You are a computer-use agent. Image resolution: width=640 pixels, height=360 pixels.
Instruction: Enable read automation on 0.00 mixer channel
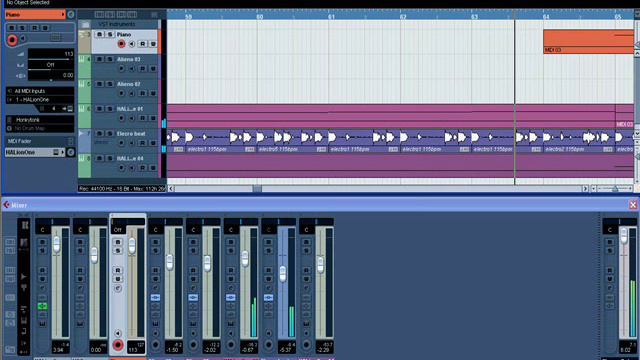[x=80, y=271]
